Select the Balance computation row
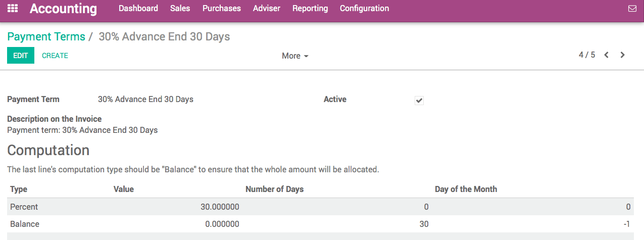The width and height of the screenshot is (644, 240). (25, 224)
